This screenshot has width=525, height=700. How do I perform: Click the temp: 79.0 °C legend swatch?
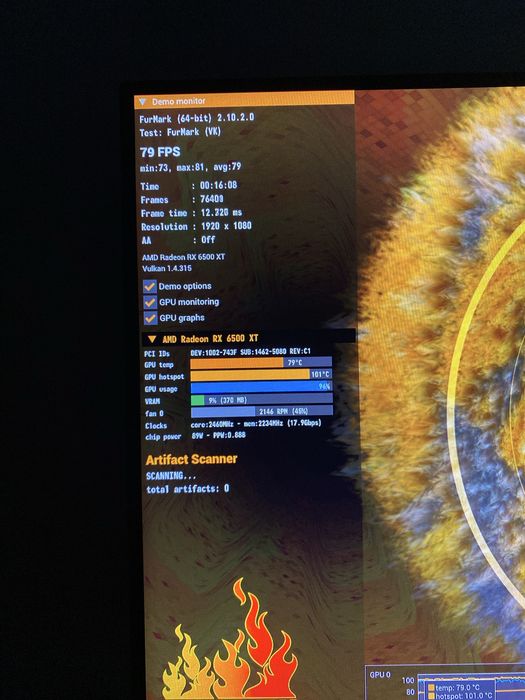[x=431, y=688]
